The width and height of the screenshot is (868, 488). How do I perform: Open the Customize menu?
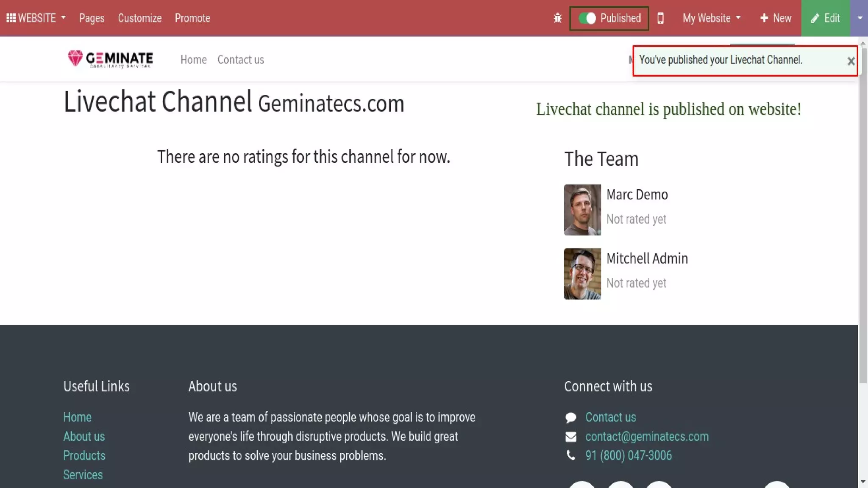[x=139, y=18]
